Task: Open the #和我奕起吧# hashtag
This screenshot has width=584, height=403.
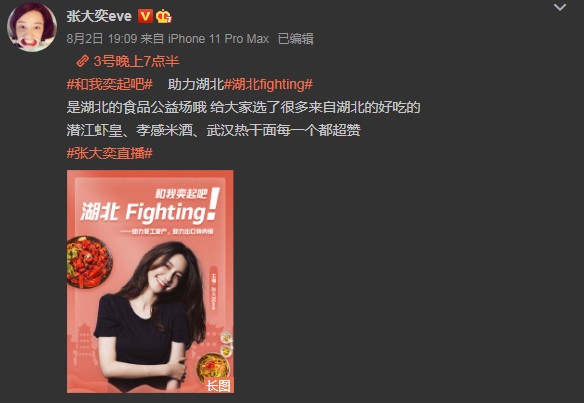Action: pyautogui.click(x=110, y=84)
